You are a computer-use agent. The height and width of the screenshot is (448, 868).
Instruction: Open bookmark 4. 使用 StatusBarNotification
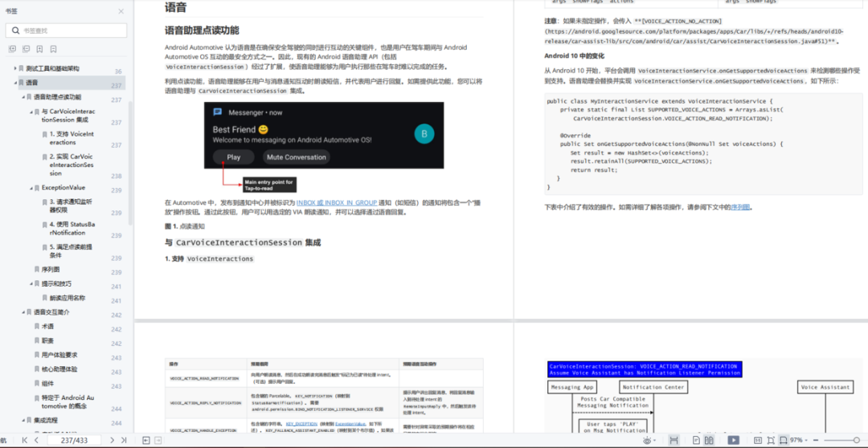pos(72,229)
